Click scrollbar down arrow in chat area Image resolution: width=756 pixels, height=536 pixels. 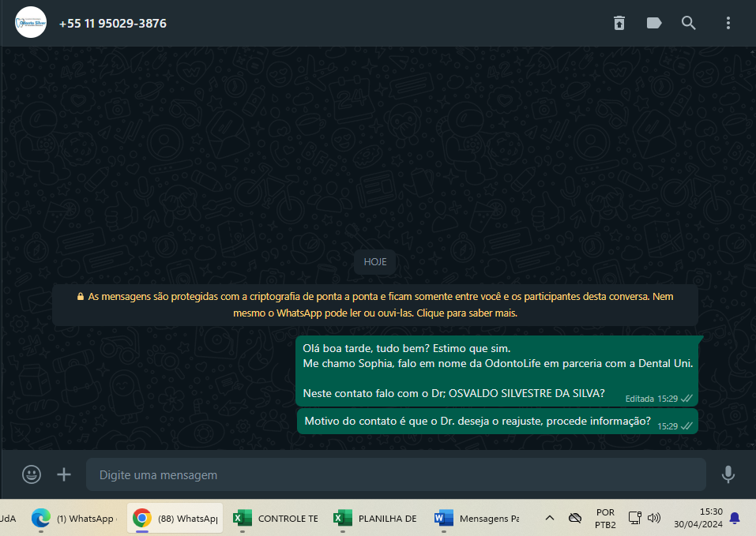tap(753, 446)
